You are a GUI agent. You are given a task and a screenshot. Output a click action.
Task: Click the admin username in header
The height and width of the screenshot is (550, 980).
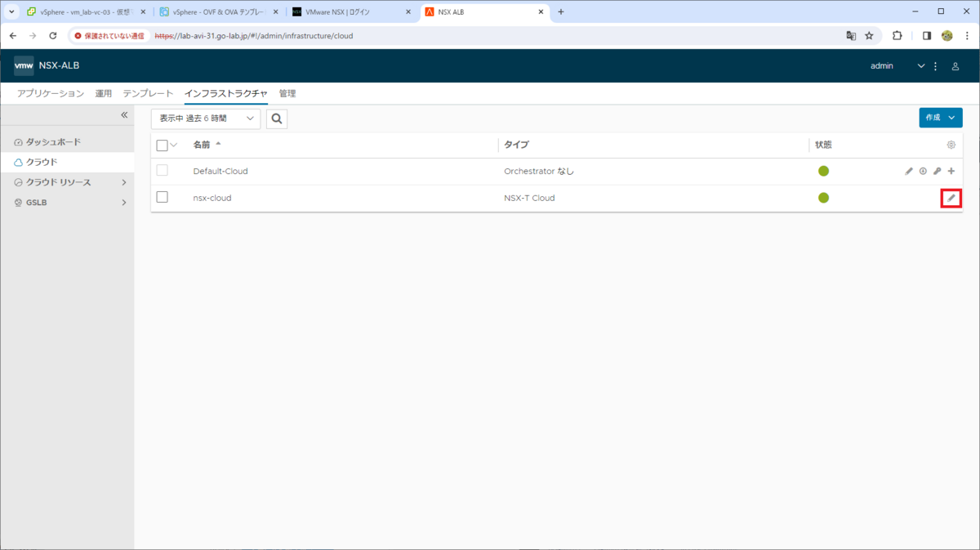(x=882, y=66)
